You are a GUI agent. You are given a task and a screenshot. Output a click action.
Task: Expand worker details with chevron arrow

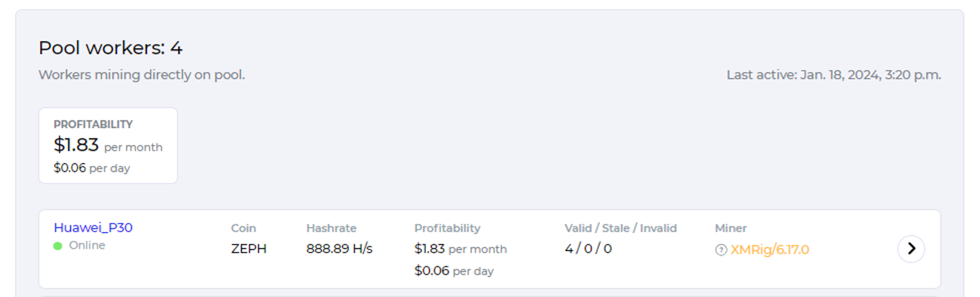[911, 249]
